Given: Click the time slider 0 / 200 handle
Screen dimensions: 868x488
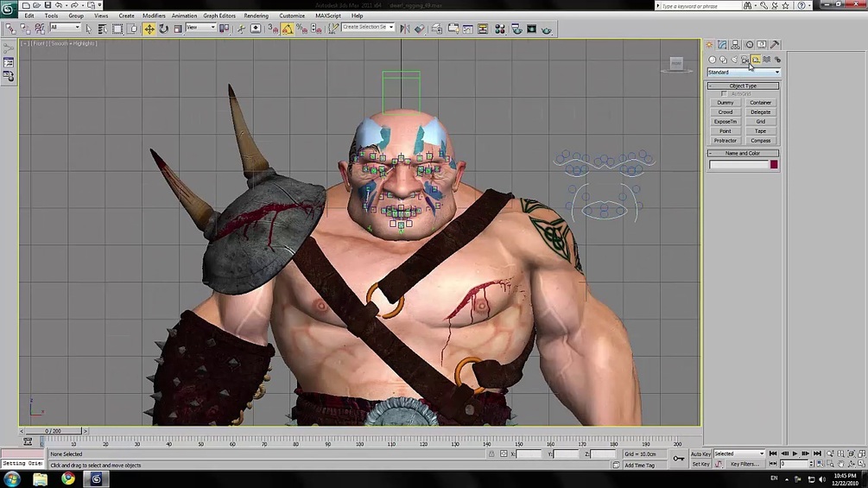Looking at the screenshot, I should (x=54, y=430).
